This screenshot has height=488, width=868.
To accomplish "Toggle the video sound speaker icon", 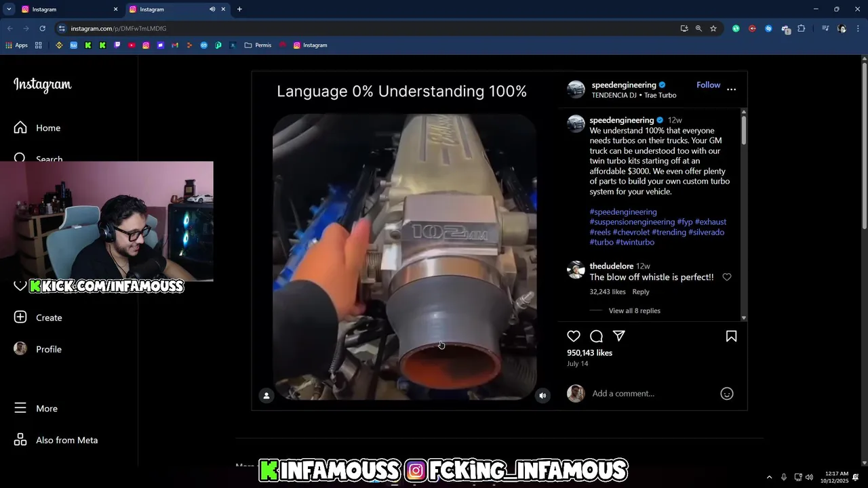I will pos(542,396).
